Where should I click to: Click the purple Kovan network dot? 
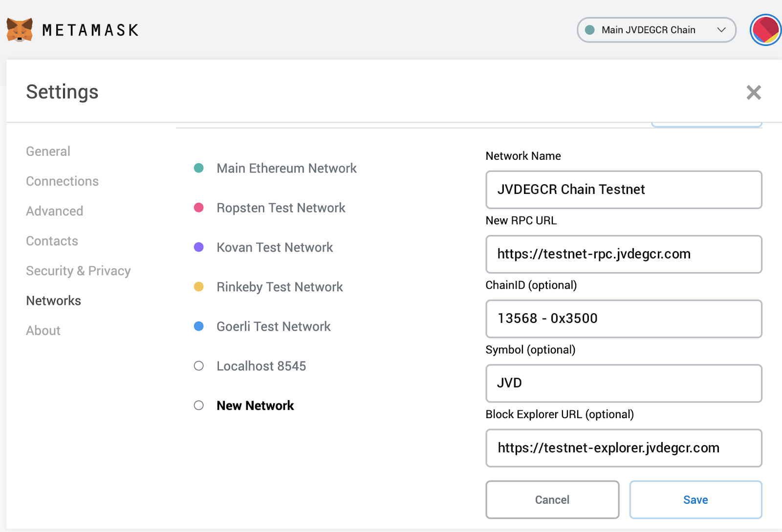coord(198,247)
